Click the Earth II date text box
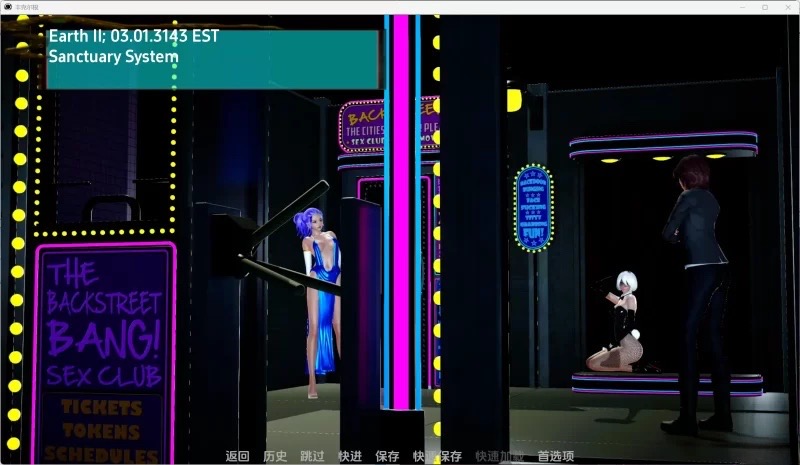800x465 pixels. pyautogui.click(x=213, y=59)
